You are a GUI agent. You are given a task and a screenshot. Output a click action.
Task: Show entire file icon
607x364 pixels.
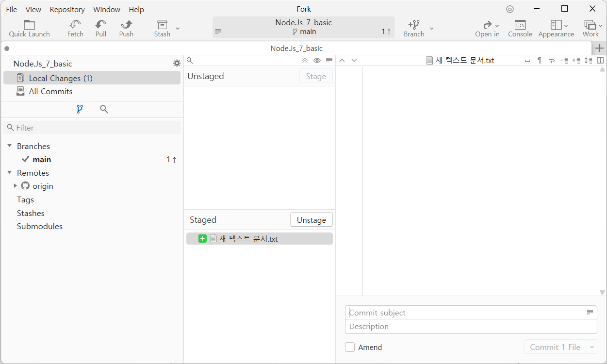coord(588,61)
